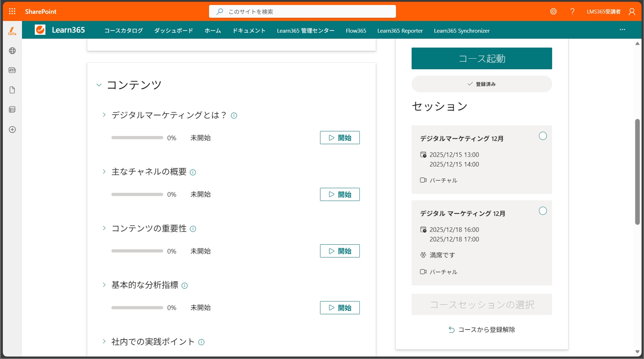This screenshot has width=644, height=359.
Task: Open the help question mark icon
Action: pyautogui.click(x=572, y=11)
